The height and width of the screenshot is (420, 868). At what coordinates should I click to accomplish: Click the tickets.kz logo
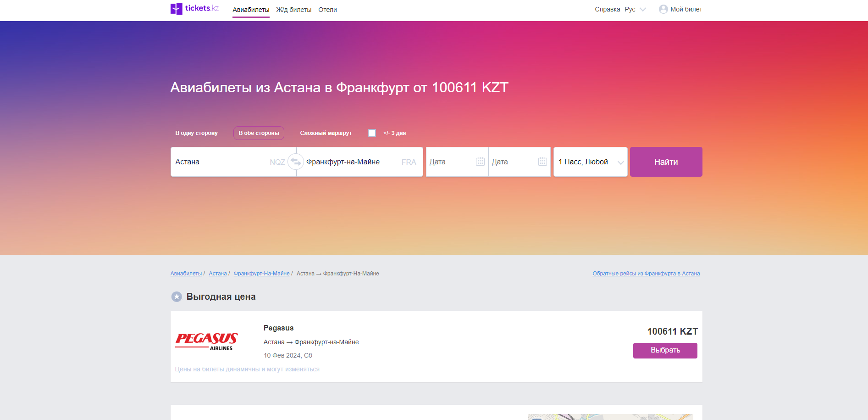194,8
